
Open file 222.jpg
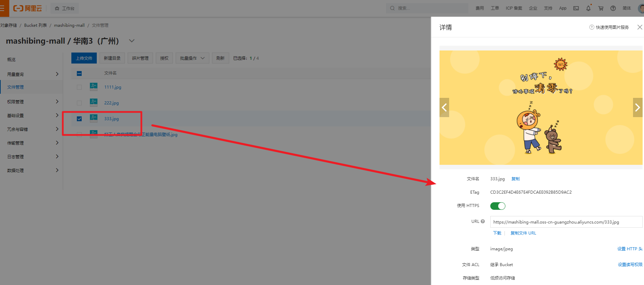pyautogui.click(x=112, y=103)
